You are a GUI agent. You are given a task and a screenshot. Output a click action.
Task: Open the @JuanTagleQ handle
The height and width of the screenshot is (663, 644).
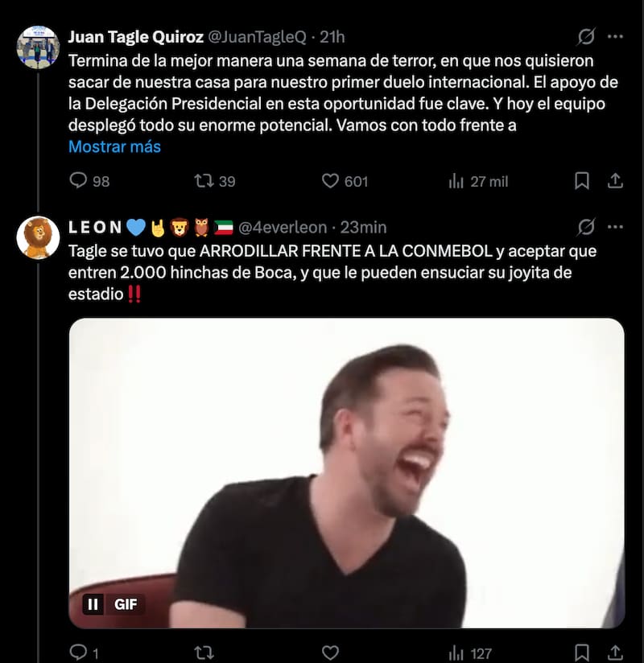pyautogui.click(x=258, y=37)
